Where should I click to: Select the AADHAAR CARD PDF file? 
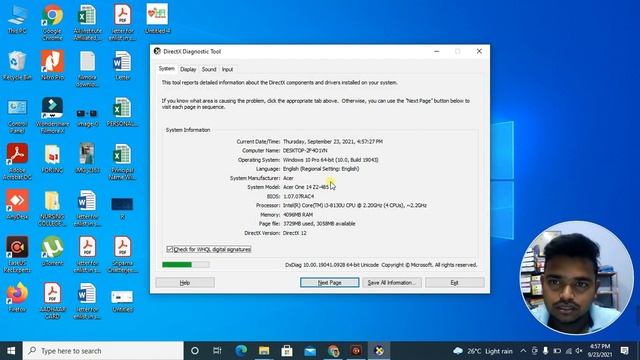52,301
